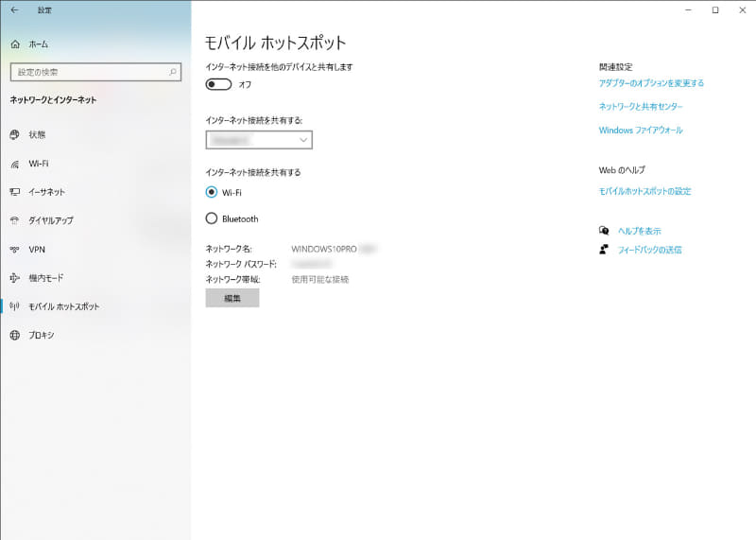Click the モバイル ホットスポット antenna icon
The image size is (756, 540).
15,306
